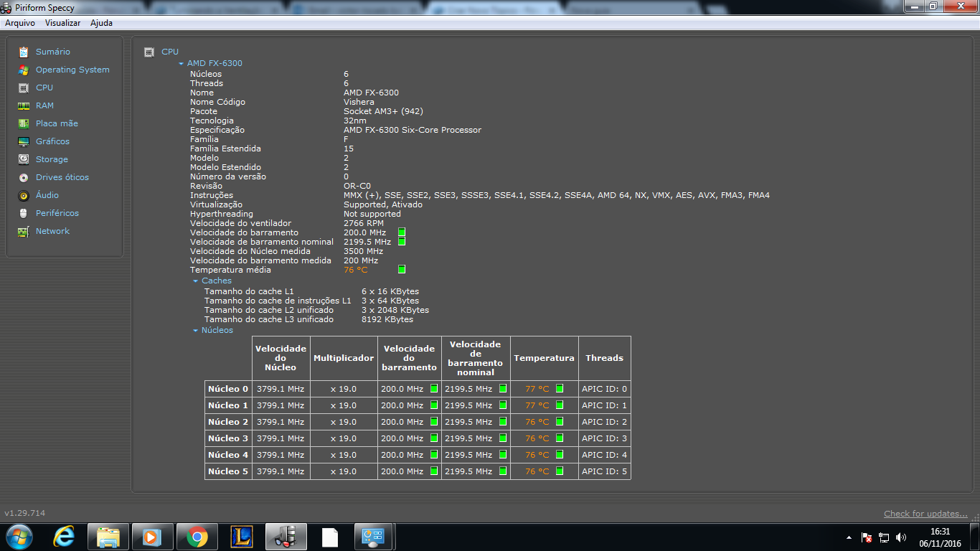Launch Internet Explorer from taskbar
980x551 pixels.
coord(65,537)
